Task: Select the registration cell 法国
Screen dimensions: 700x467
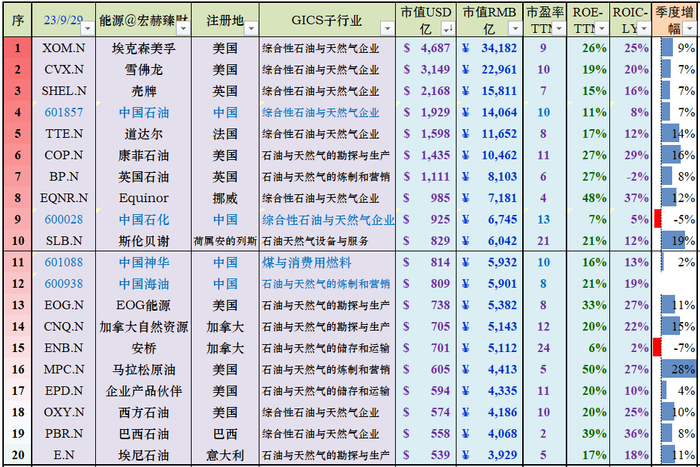Action: point(225,133)
